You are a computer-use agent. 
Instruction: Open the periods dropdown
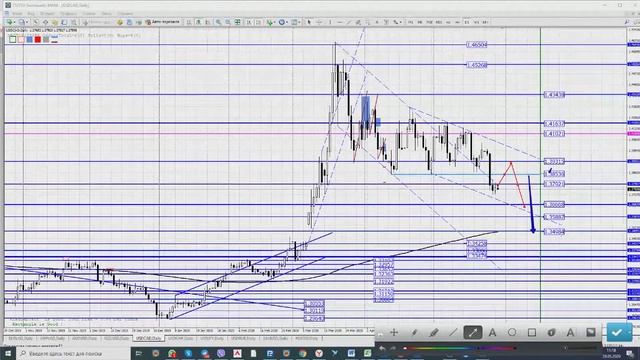coord(283,22)
